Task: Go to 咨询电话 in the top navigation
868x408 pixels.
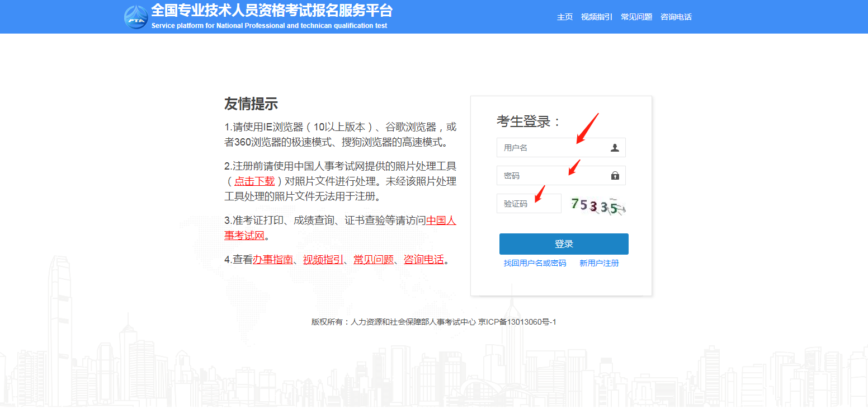Action: pyautogui.click(x=676, y=17)
